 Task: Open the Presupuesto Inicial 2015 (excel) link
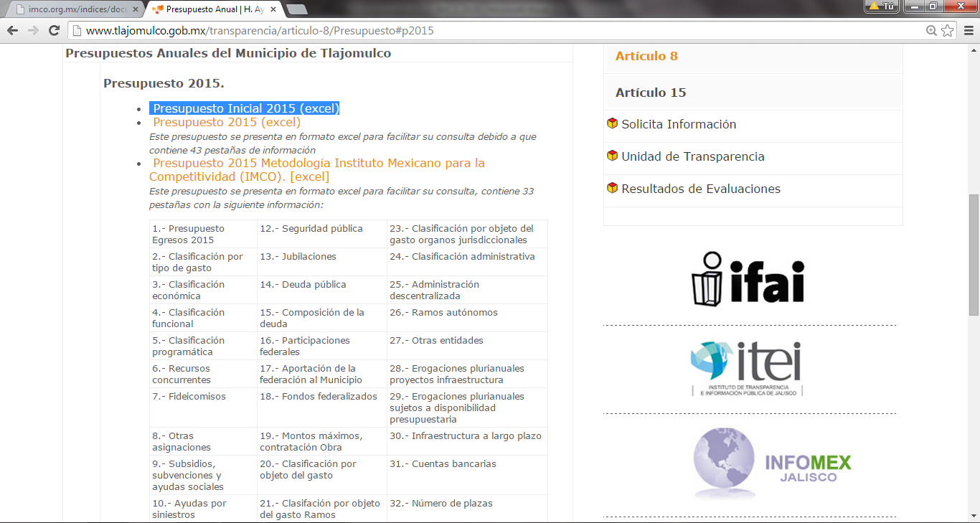245,108
